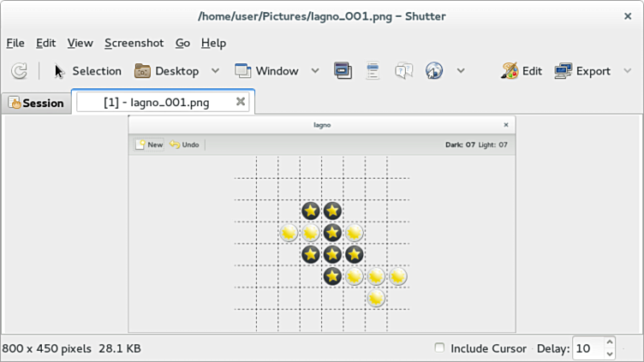Close the Iagno_001.png tab
644x362 pixels.
(x=241, y=102)
